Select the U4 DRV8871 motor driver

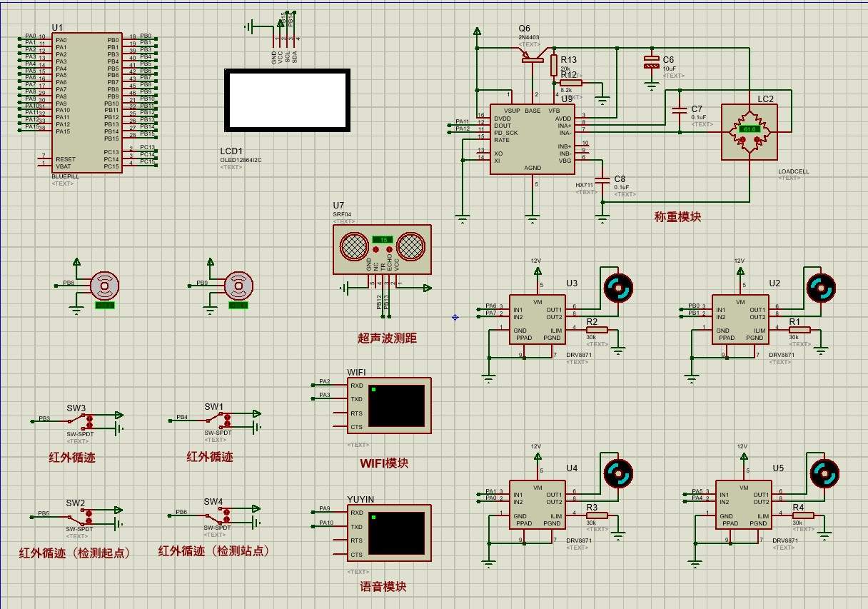coord(537,504)
